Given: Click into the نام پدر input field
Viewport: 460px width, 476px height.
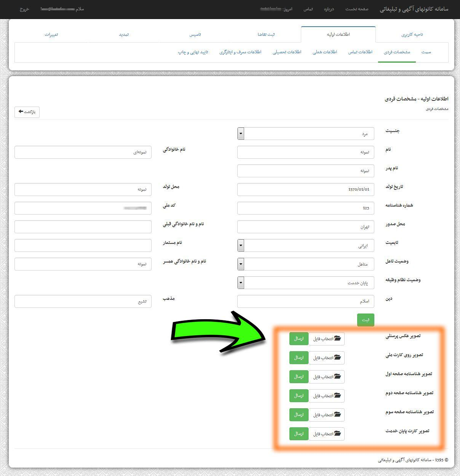Looking at the screenshot, I should click(305, 171).
